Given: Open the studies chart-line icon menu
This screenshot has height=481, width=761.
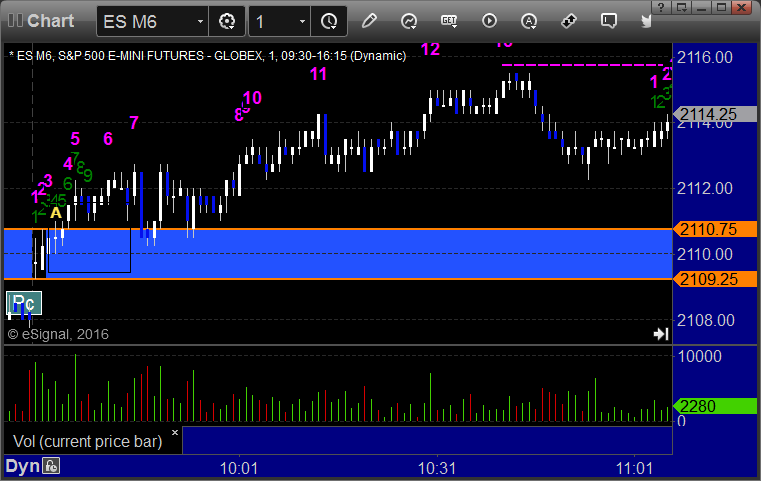Looking at the screenshot, I should (409, 21).
